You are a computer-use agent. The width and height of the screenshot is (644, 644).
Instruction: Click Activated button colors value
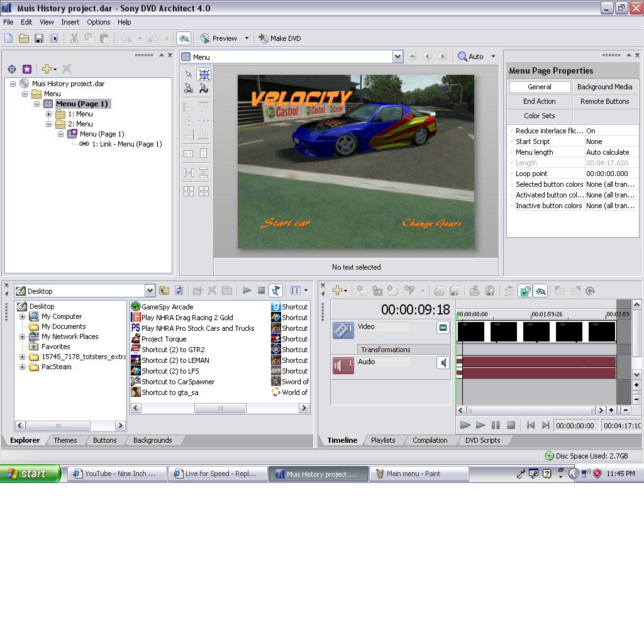[x=611, y=195]
